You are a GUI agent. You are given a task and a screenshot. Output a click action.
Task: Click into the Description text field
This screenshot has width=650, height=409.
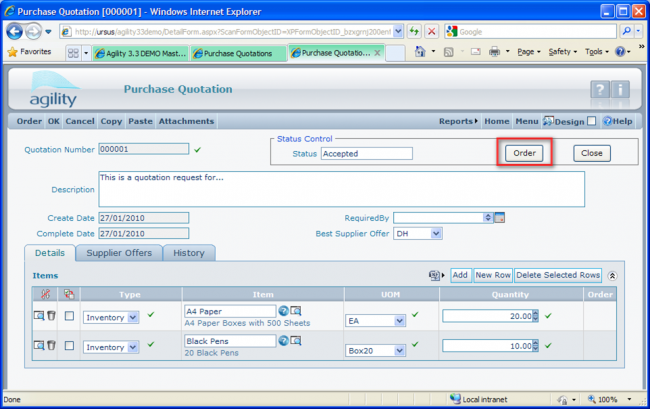(340, 188)
